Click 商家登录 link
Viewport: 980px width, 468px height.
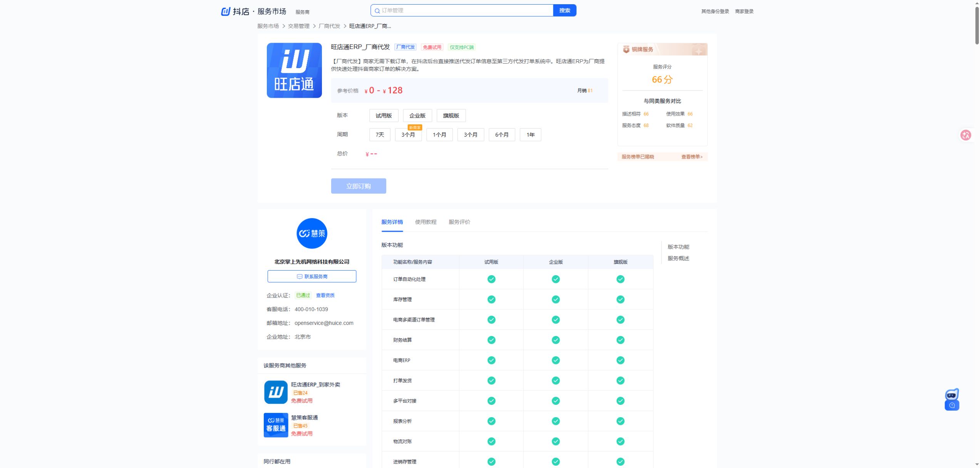[x=744, y=12]
